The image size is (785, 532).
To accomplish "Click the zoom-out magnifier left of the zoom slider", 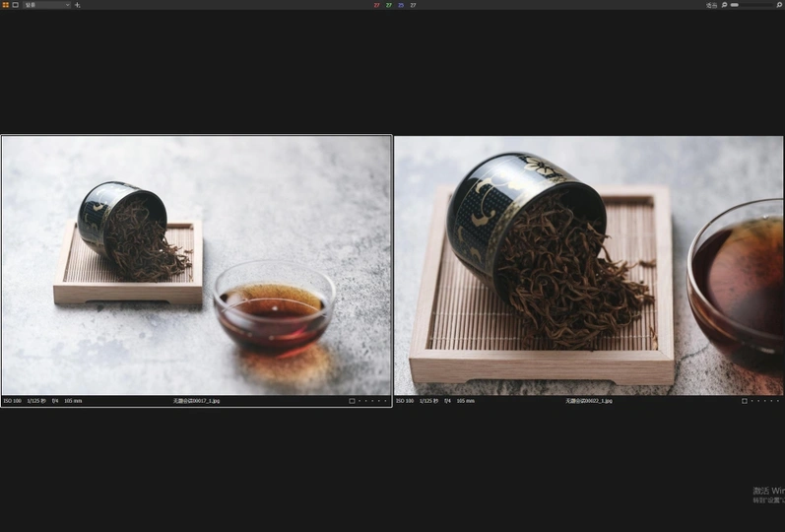I will [725, 5].
